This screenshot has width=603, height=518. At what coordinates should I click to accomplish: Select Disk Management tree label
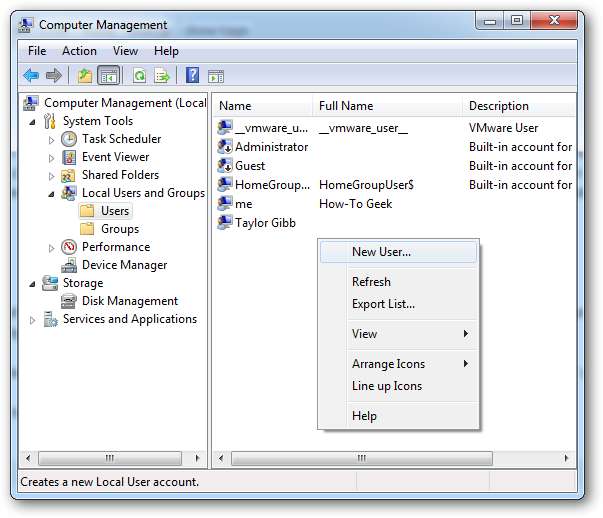pyautogui.click(x=130, y=301)
